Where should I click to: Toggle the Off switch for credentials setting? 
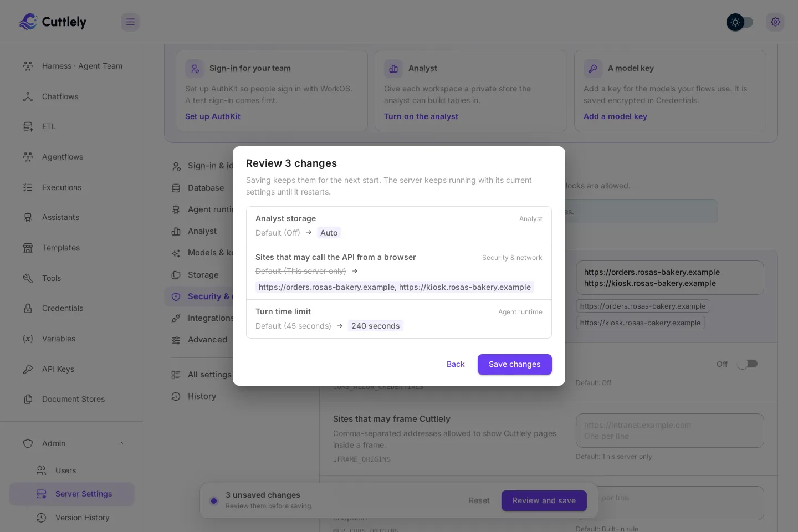pyautogui.click(x=747, y=364)
